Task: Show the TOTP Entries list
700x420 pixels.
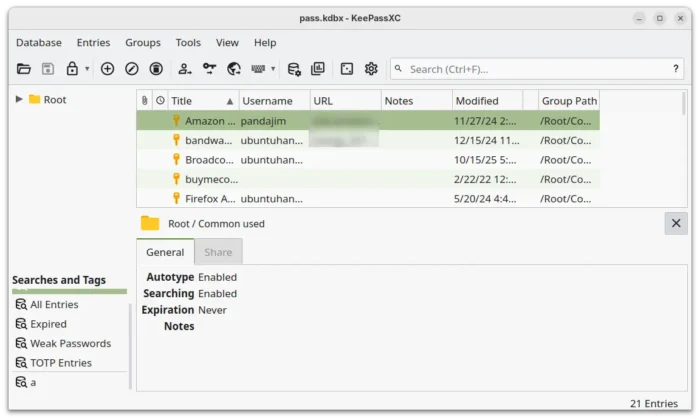Action: point(61,363)
